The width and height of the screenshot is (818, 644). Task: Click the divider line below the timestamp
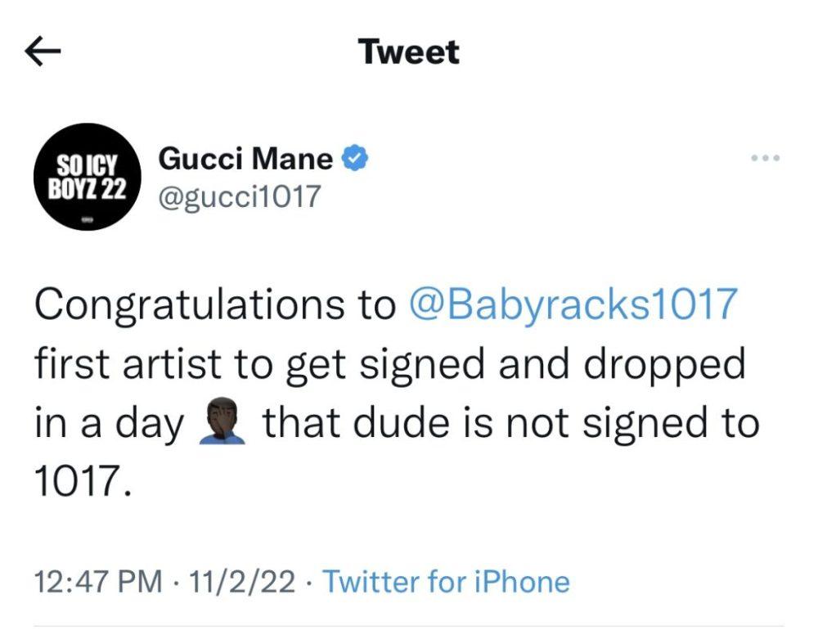pyautogui.click(x=409, y=627)
